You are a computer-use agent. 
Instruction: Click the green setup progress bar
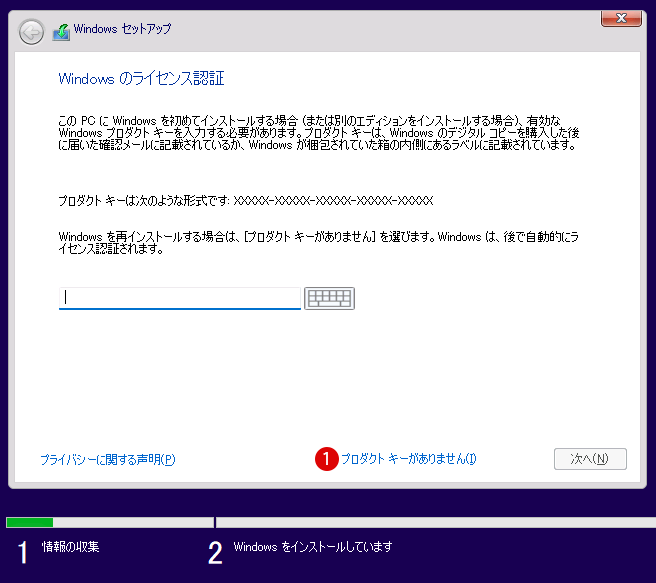(30, 522)
